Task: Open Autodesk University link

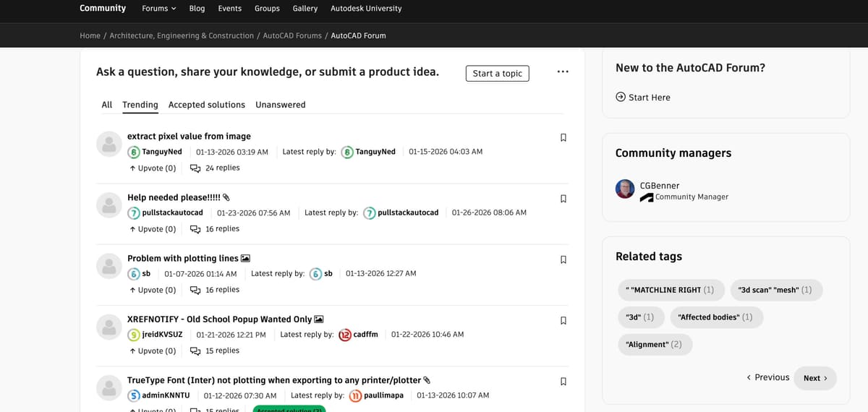Action: pyautogui.click(x=366, y=9)
